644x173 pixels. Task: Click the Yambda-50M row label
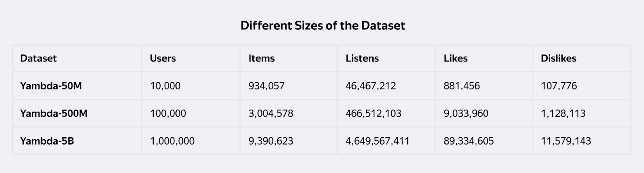51,86
